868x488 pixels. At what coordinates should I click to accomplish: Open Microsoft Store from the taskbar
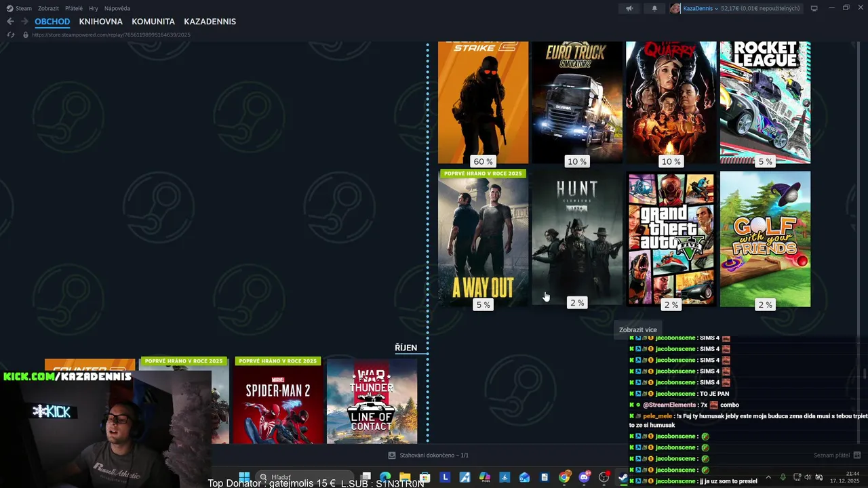(x=425, y=477)
